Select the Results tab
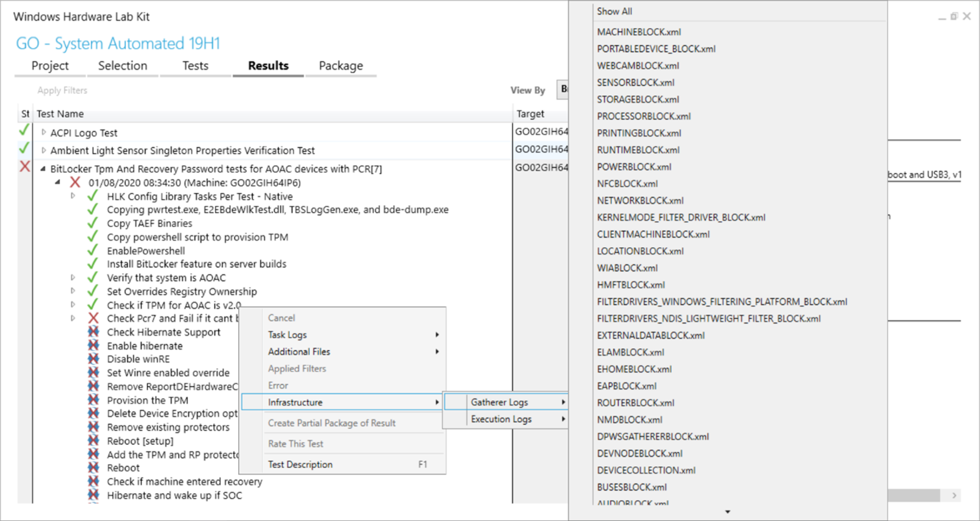The height and width of the screenshot is (521, 980). 267,65
